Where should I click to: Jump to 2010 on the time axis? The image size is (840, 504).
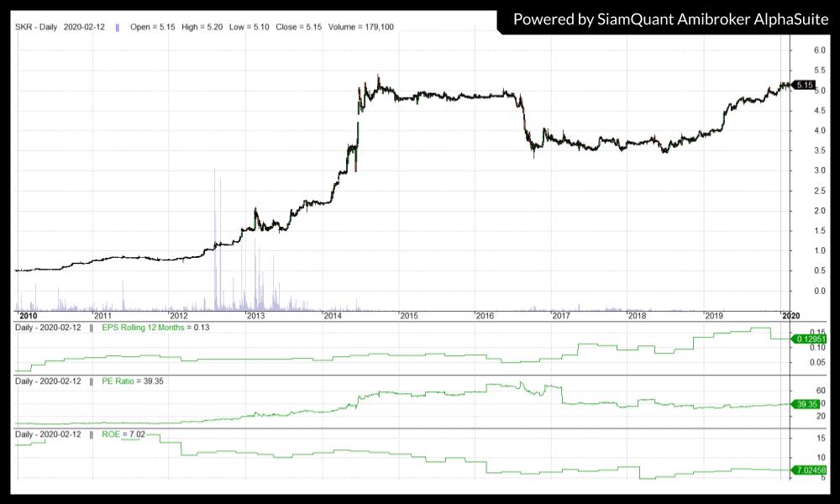(x=27, y=316)
